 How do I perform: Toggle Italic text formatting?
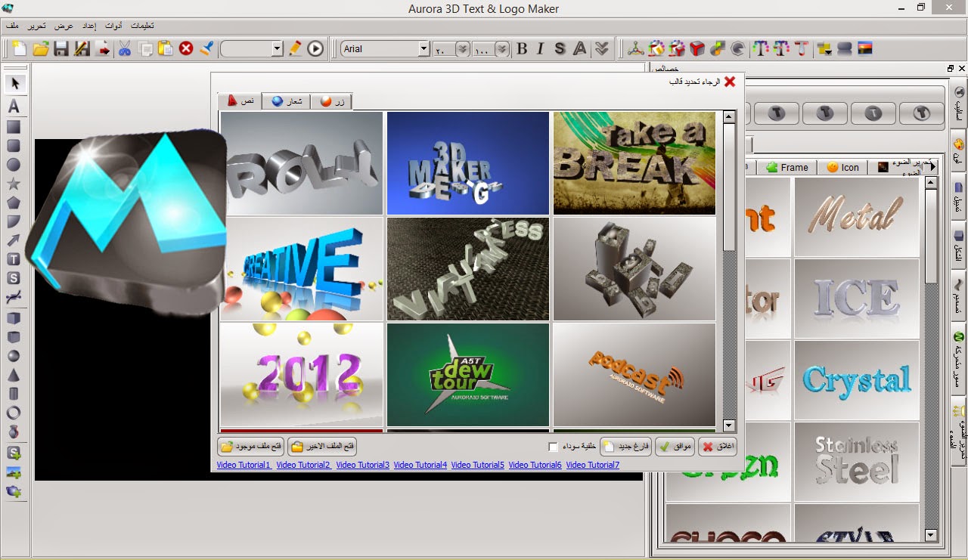(541, 48)
